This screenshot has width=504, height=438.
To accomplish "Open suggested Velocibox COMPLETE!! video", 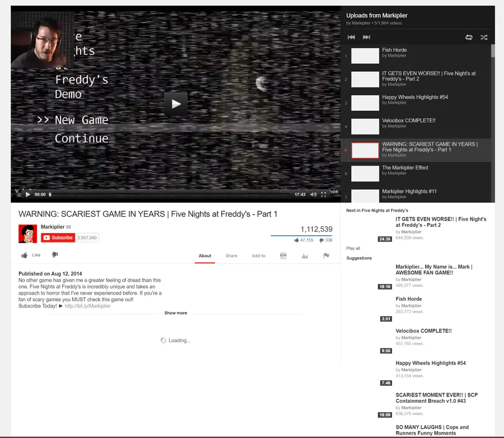I will click(423, 330).
